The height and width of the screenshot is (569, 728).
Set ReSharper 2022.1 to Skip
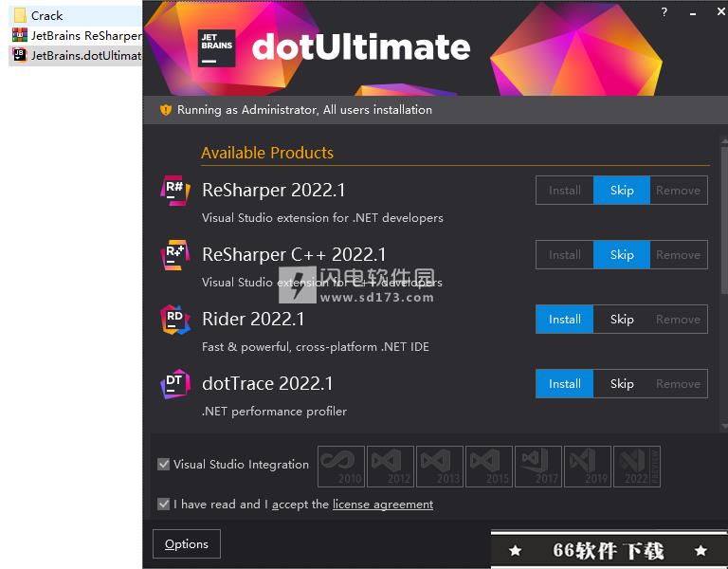(622, 190)
